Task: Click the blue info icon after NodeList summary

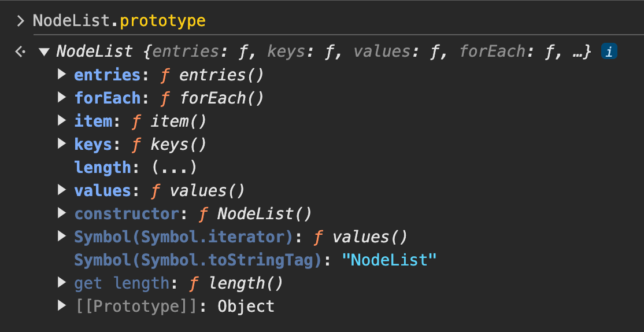Action: click(x=609, y=52)
